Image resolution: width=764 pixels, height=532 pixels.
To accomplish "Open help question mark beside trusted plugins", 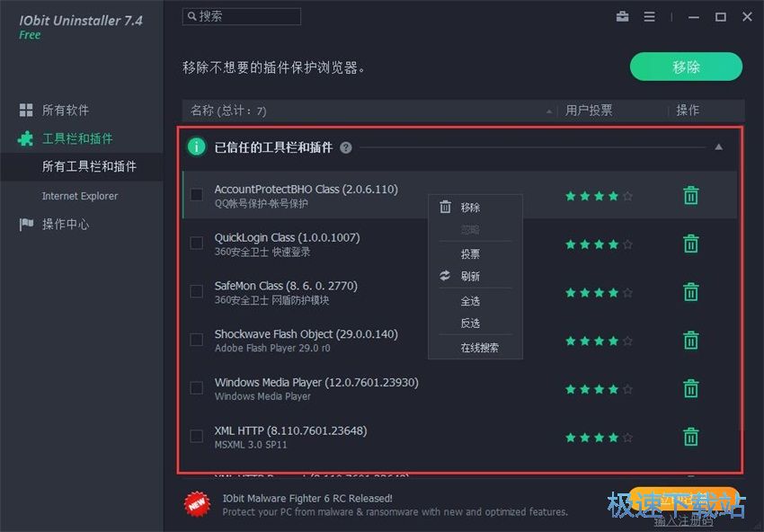I will point(345,147).
